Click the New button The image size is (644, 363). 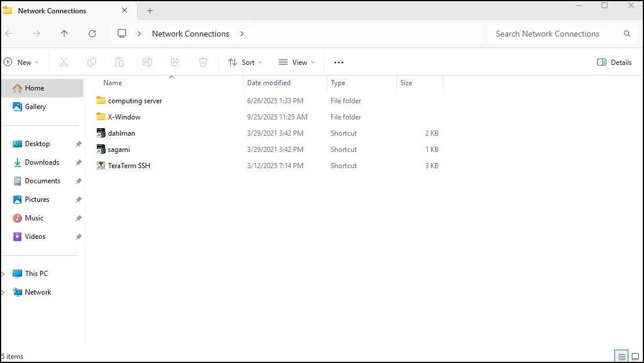tap(21, 62)
